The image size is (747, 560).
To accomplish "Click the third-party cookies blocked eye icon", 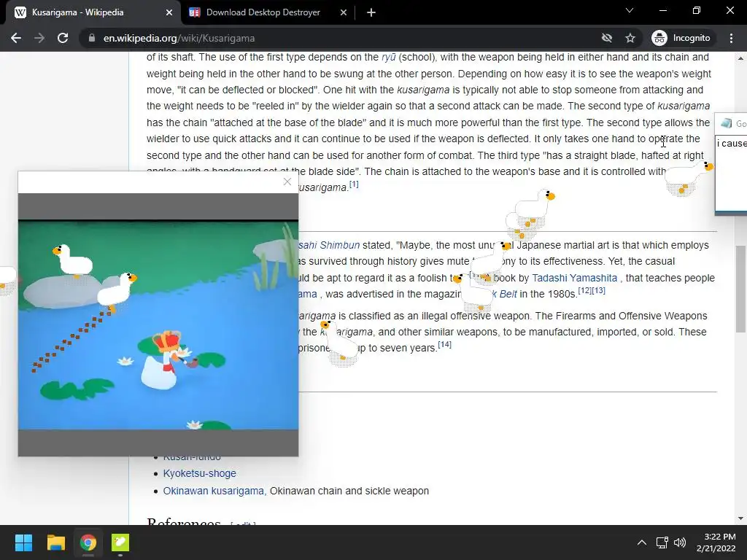I will [x=606, y=38].
